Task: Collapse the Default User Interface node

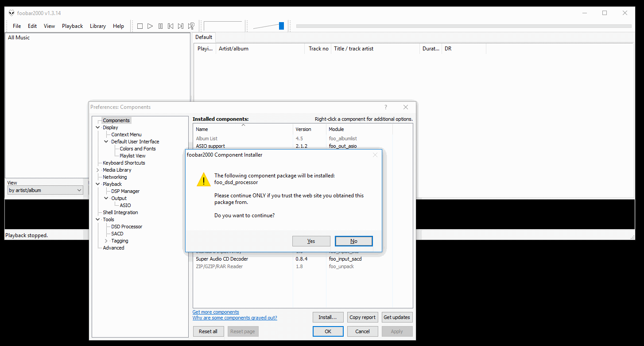Action: (106, 142)
